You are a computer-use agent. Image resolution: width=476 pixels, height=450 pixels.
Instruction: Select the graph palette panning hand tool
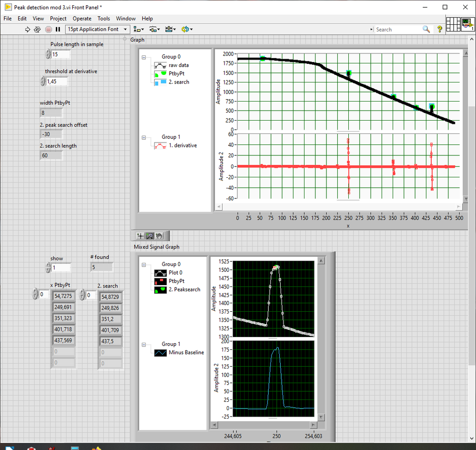(159, 236)
